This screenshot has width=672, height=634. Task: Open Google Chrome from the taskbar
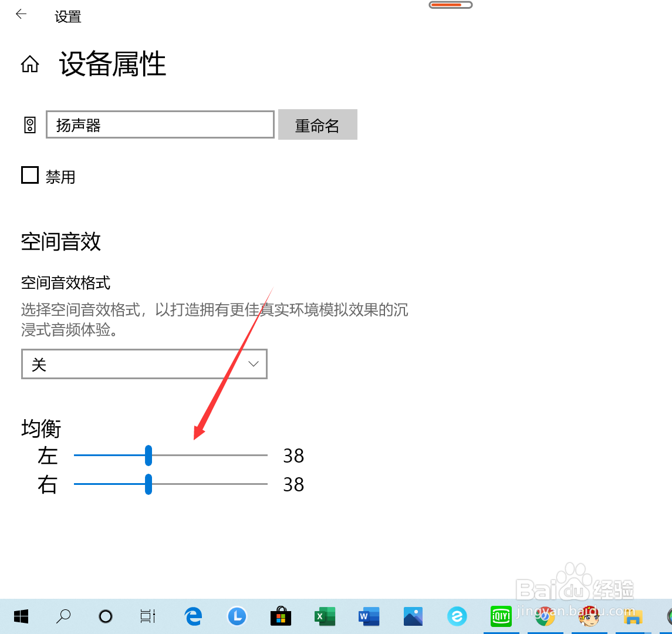(x=545, y=616)
